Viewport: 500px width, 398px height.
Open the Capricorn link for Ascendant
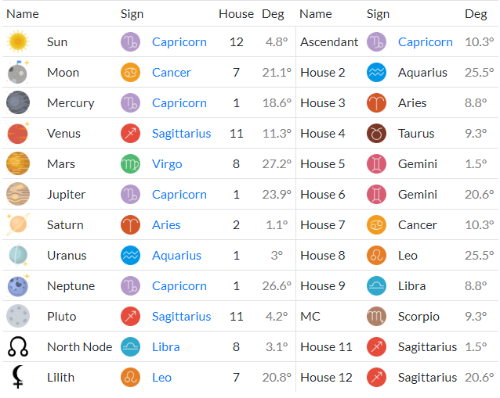pos(425,42)
